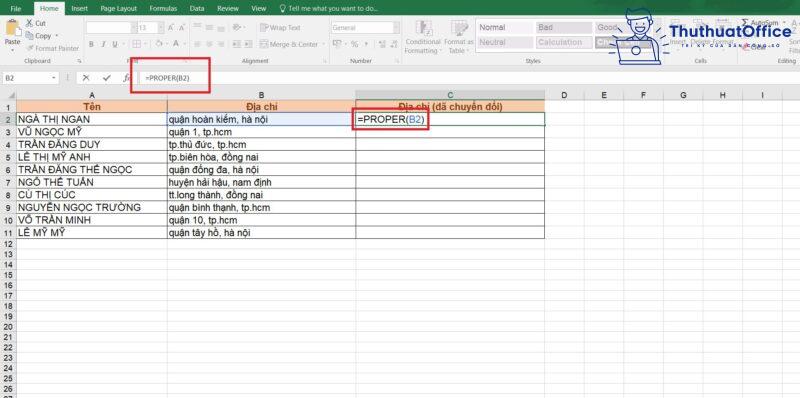
Task: Open the Borders dropdown arrow
Action: (145, 44)
